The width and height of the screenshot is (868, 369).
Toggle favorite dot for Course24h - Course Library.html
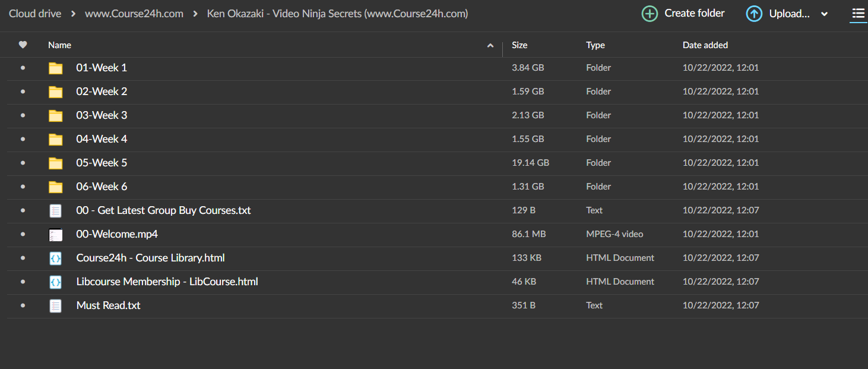(x=23, y=258)
